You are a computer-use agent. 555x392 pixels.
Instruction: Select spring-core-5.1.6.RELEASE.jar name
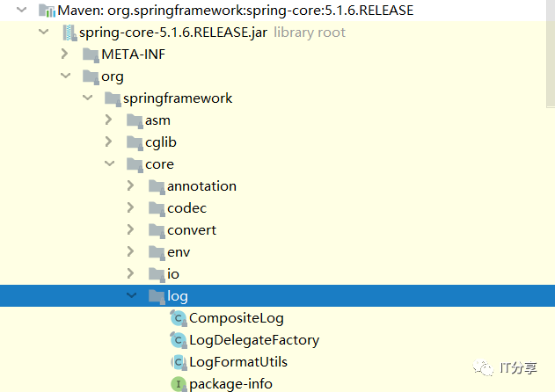[x=173, y=33]
